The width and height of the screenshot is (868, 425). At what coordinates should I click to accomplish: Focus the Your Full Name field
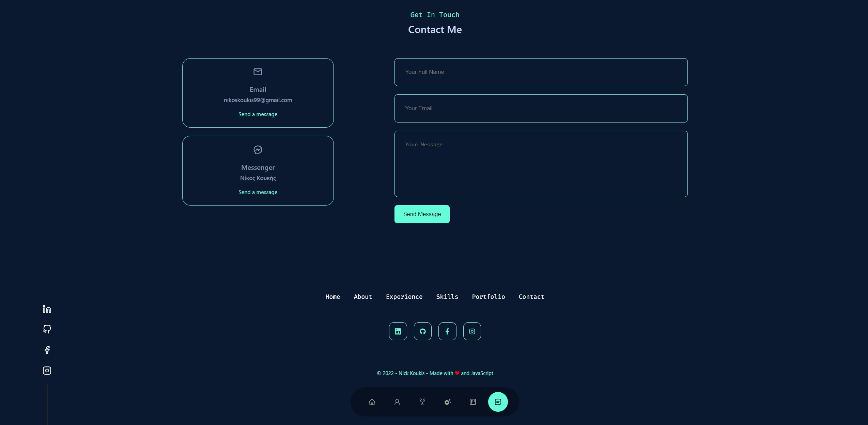541,72
